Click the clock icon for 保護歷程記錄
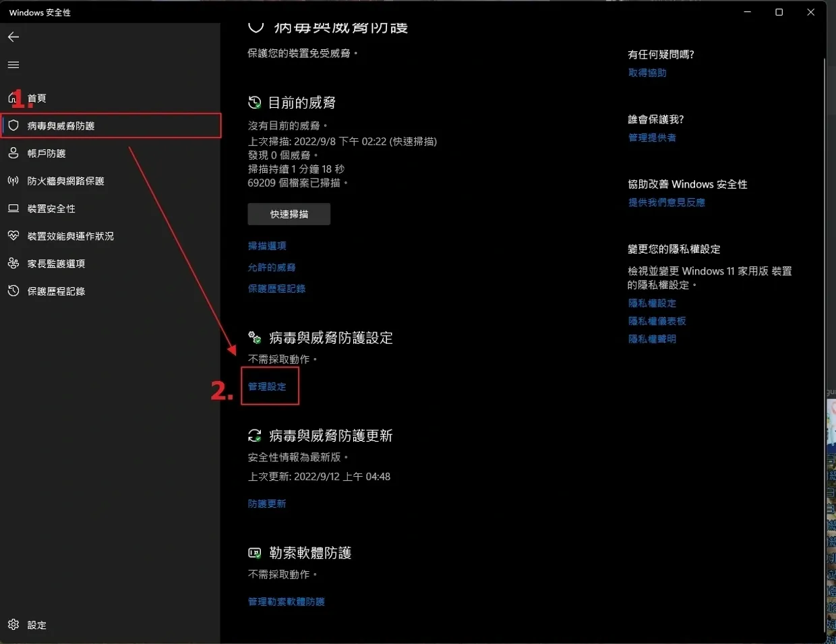The width and height of the screenshot is (836, 644). coord(13,291)
